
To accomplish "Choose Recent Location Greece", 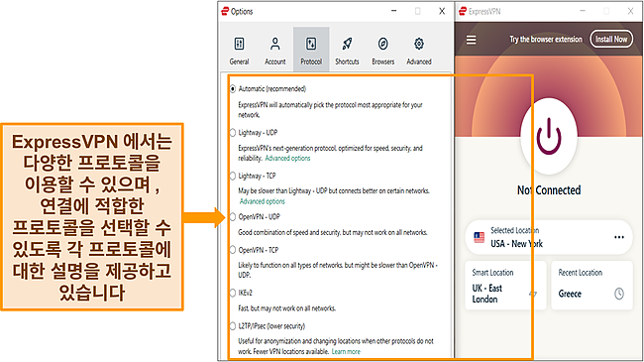I will coord(591,285).
